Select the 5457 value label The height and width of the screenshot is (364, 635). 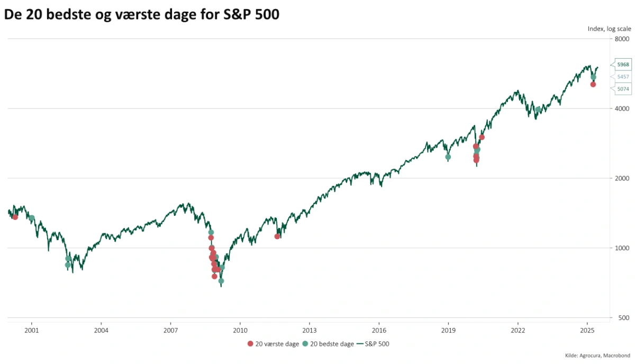pyautogui.click(x=623, y=77)
